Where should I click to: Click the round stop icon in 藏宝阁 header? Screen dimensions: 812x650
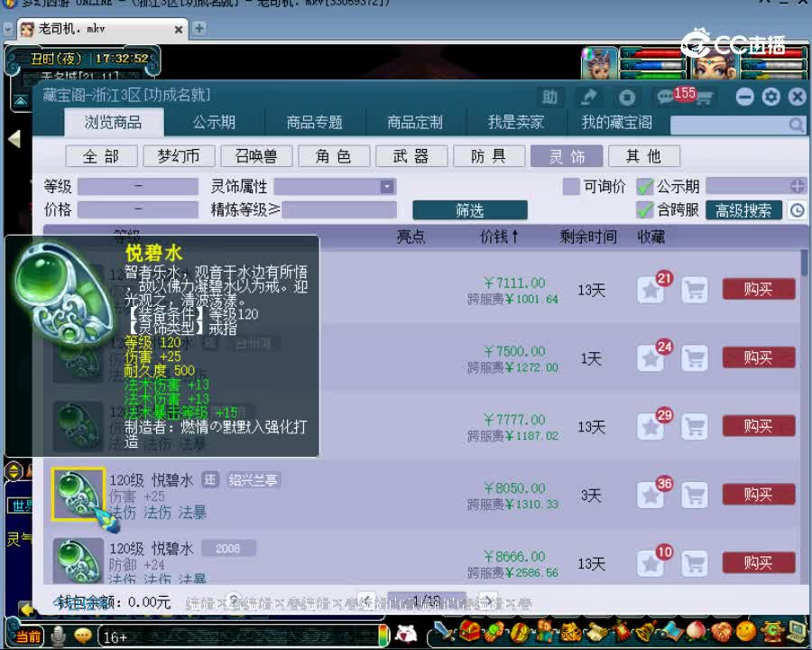tap(627, 97)
